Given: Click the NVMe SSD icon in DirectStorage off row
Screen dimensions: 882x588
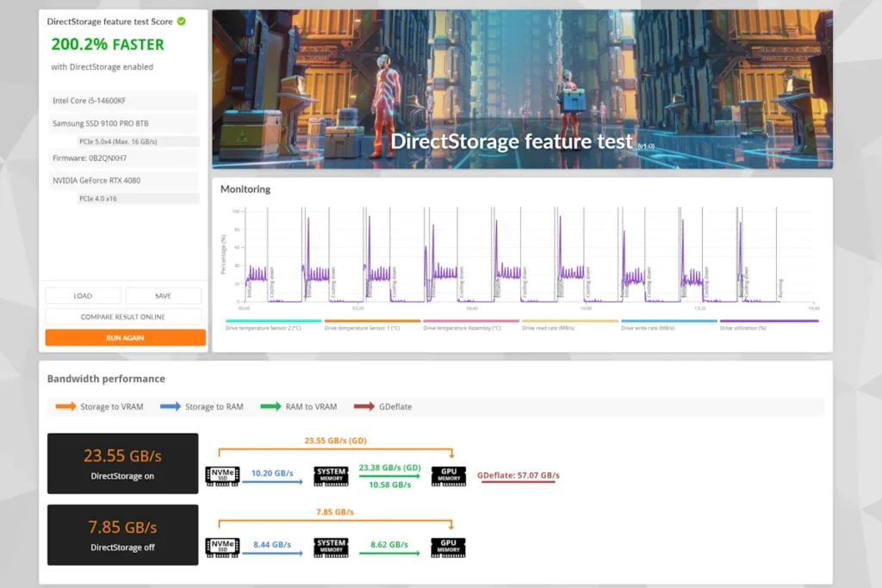Looking at the screenshot, I should [x=223, y=548].
